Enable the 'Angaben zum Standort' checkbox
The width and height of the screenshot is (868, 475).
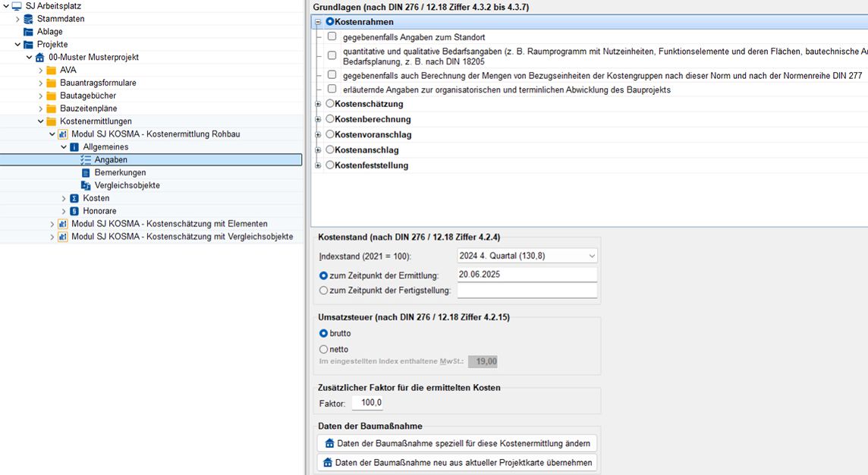pos(332,36)
